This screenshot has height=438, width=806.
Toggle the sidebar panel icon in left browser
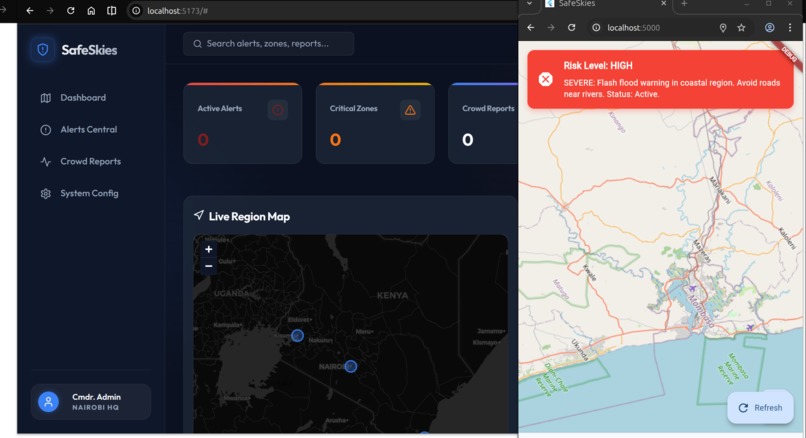(112, 10)
